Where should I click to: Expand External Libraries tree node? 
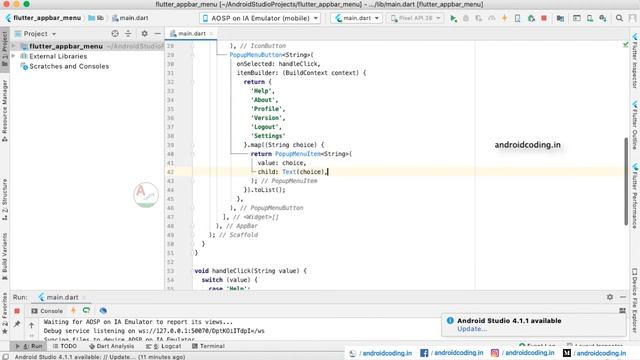(14, 56)
